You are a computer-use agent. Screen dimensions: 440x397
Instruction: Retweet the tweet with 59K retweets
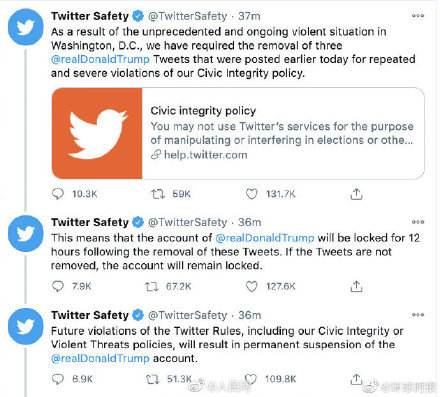pos(158,194)
